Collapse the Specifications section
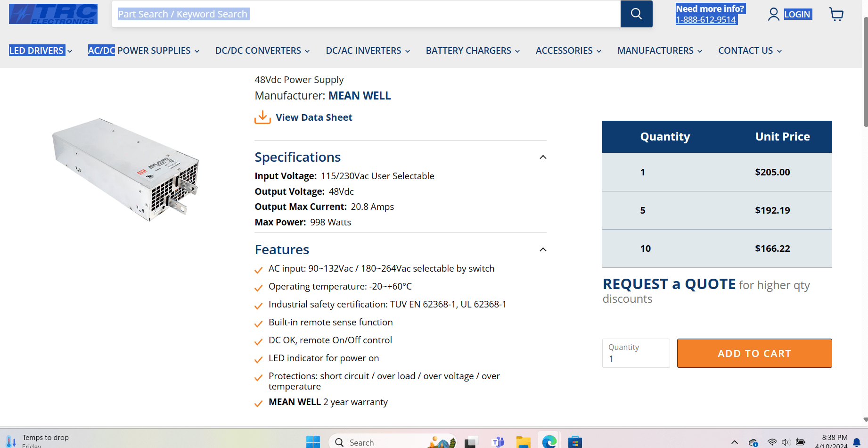868x448 pixels. tap(543, 157)
